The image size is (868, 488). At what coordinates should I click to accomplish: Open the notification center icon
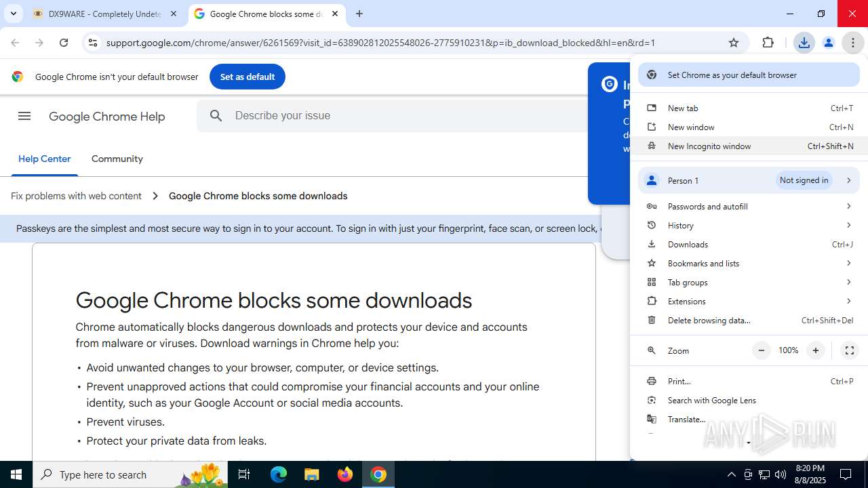pyautogui.click(x=846, y=474)
